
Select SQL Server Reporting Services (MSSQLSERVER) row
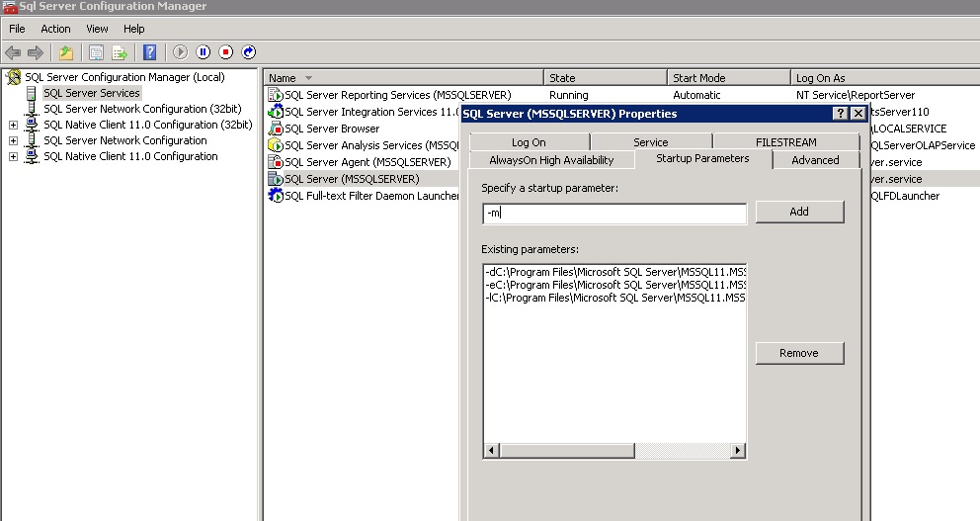tap(397, 95)
